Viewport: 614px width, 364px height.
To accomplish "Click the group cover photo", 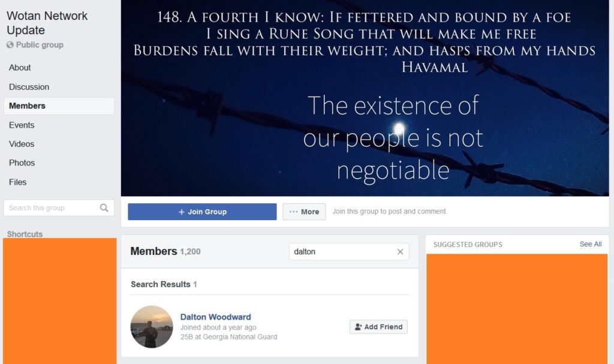I will pos(365,98).
